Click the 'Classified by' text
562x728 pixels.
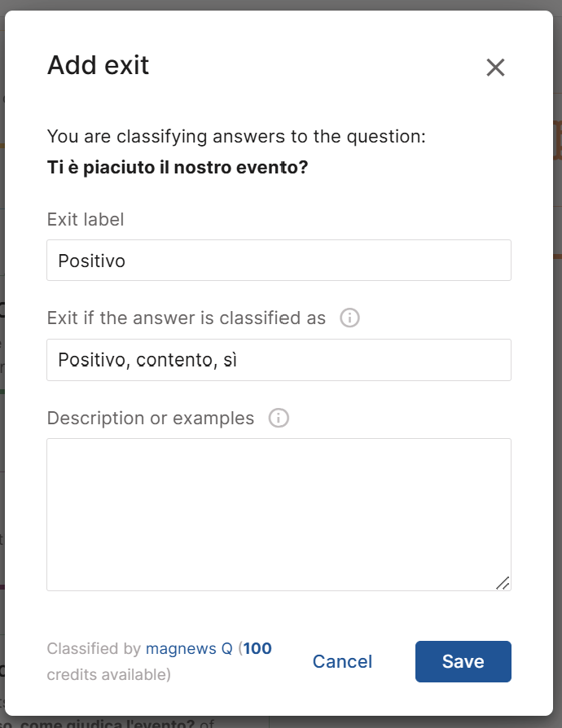coord(94,648)
